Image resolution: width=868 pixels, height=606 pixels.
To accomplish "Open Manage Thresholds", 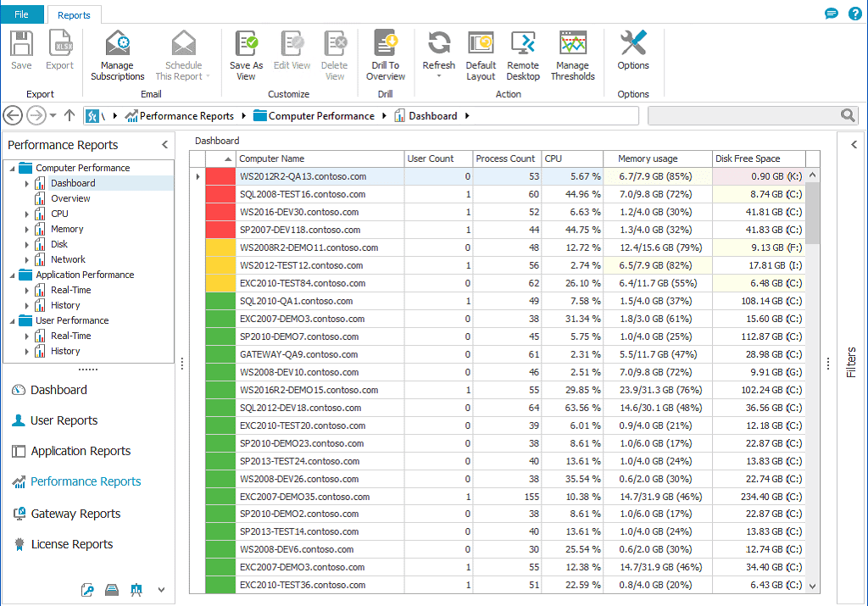I will point(572,55).
